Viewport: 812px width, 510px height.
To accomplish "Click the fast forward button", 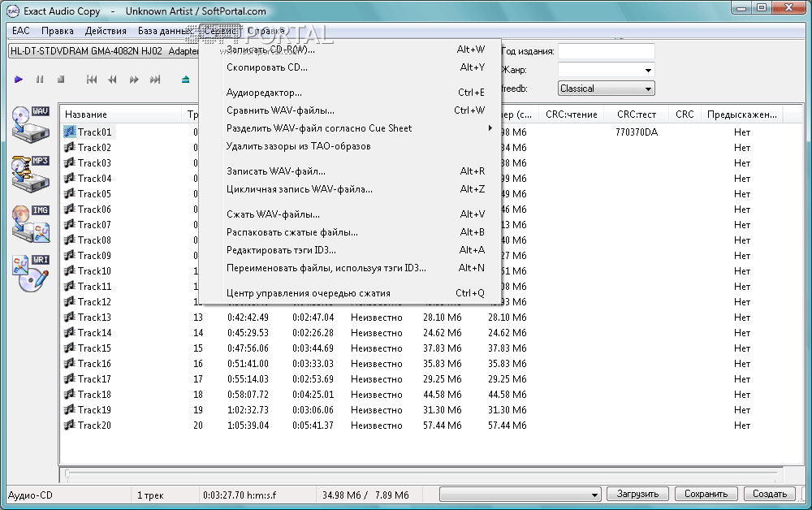I will pyautogui.click(x=134, y=80).
